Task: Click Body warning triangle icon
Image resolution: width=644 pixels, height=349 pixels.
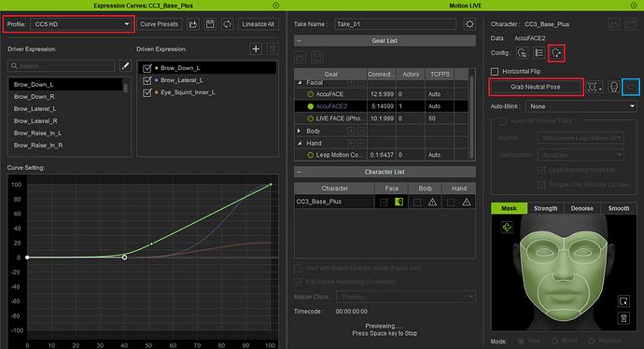Action: pyautogui.click(x=432, y=202)
